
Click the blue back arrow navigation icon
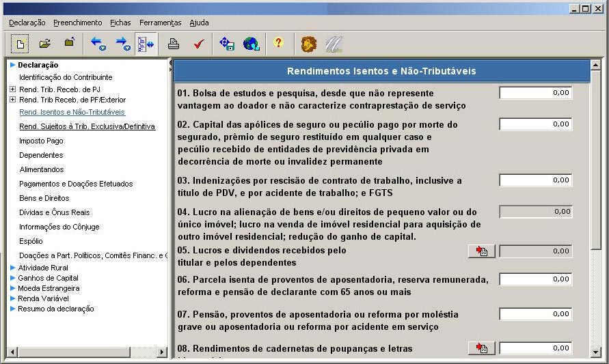[98, 44]
